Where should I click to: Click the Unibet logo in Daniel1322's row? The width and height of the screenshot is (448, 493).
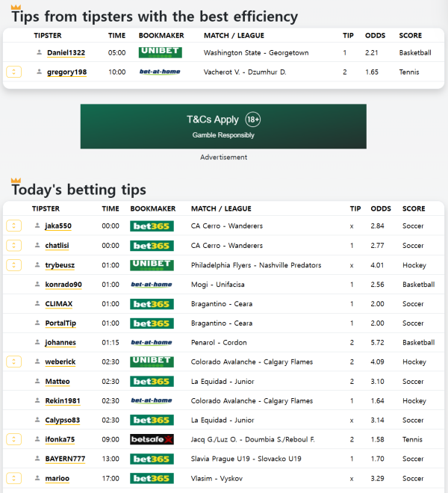[161, 52]
